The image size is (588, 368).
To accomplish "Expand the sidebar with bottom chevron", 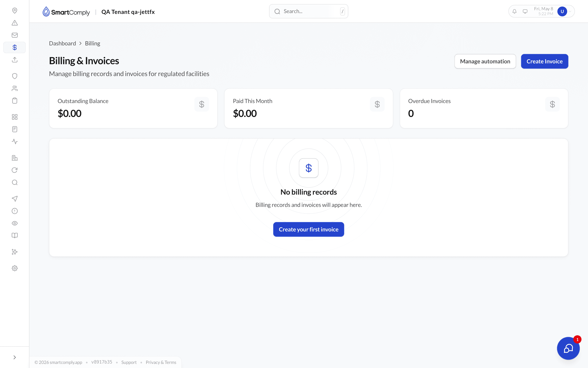I will coord(14,357).
